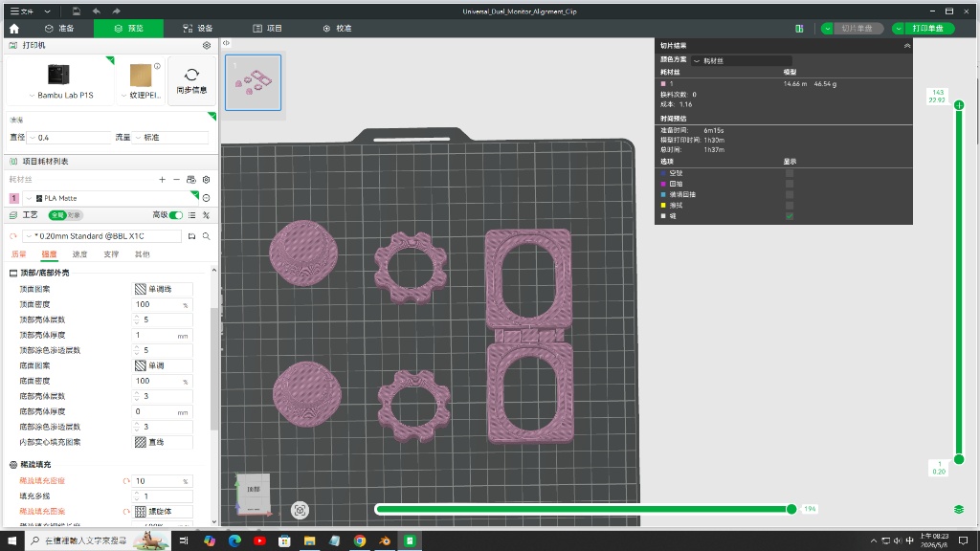Open the 文件 menu
Viewport: 980px width, 551px height.
click(x=22, y=11)
